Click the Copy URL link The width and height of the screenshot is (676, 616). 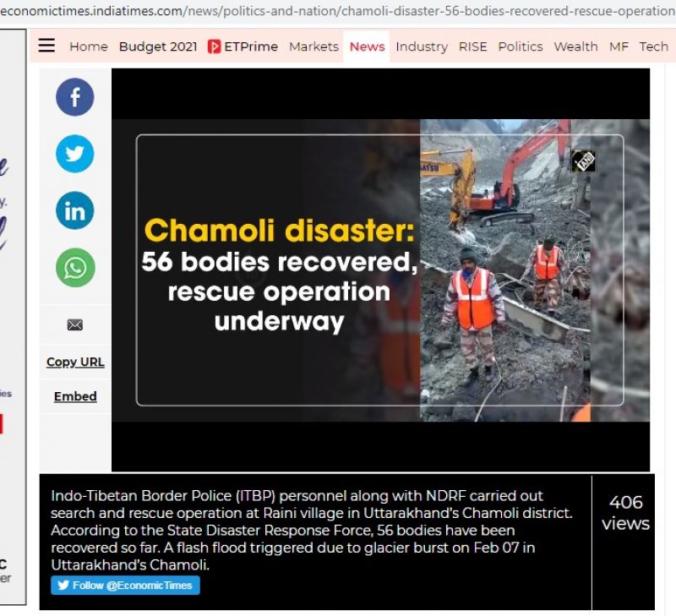click(x=75, y=362)
